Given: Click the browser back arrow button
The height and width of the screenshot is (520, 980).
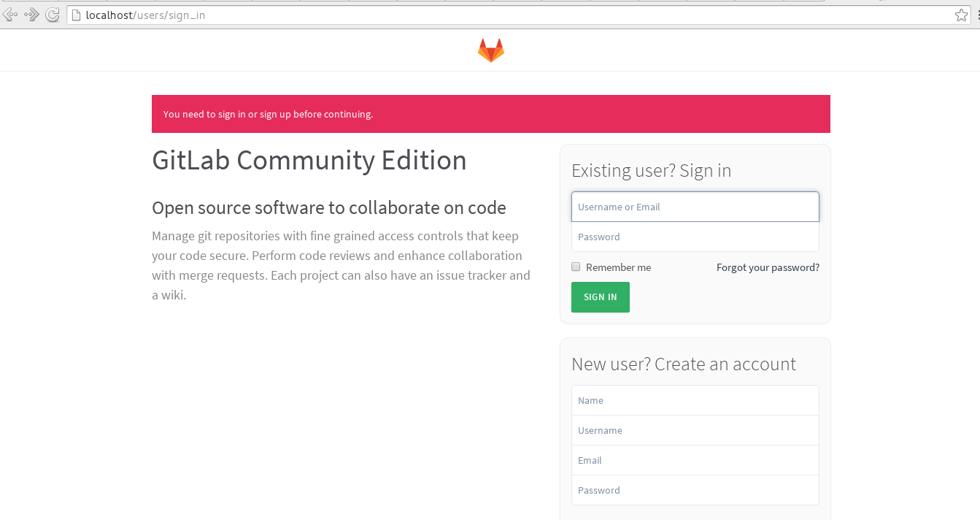Looking at the screenshot, I should 10,15.
